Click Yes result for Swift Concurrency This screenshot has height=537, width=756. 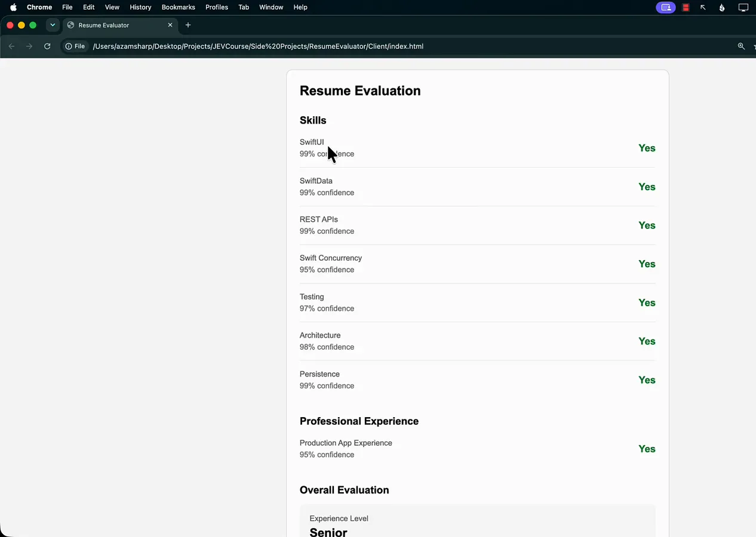(x=647, y=264)
